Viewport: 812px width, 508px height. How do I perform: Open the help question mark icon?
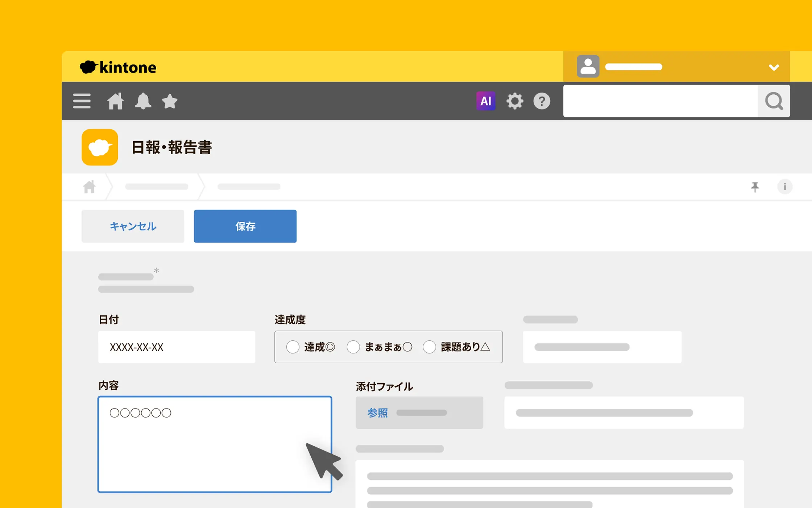(542, 101)
